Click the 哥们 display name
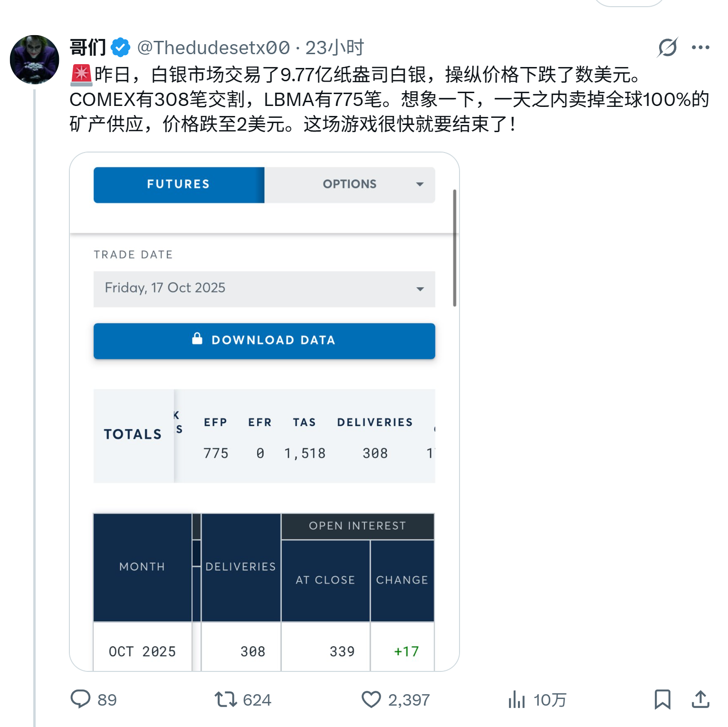Viewport: 728px width, 727px height. tap(88, 48)
